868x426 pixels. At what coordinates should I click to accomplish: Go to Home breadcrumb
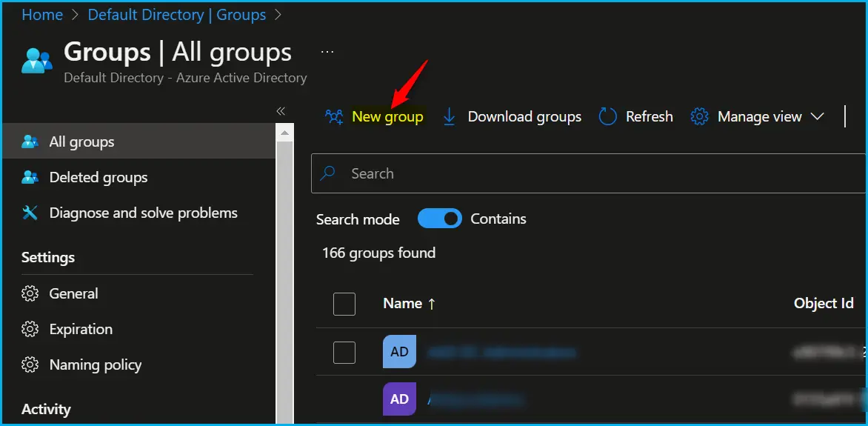pos(42,15)
